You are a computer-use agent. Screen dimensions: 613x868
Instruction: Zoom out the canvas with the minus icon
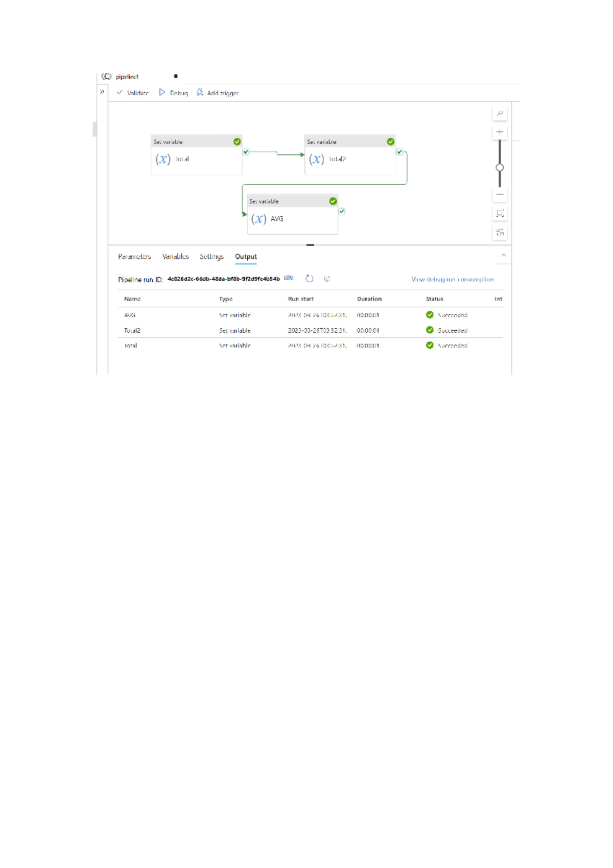(500, 194)
